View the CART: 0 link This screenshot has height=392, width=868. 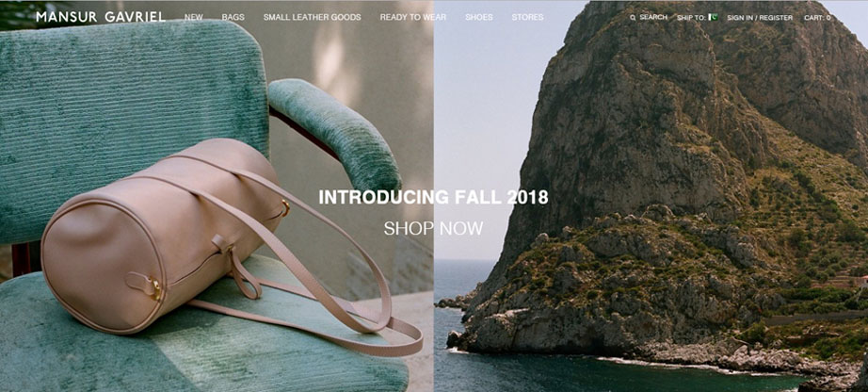point(817,18)
